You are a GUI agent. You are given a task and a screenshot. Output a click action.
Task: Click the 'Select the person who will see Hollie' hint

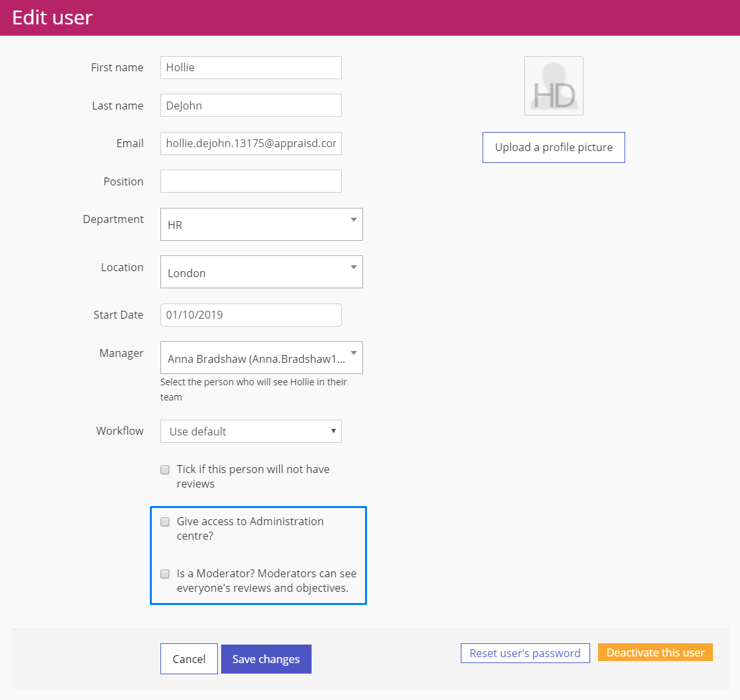(253, 389)
